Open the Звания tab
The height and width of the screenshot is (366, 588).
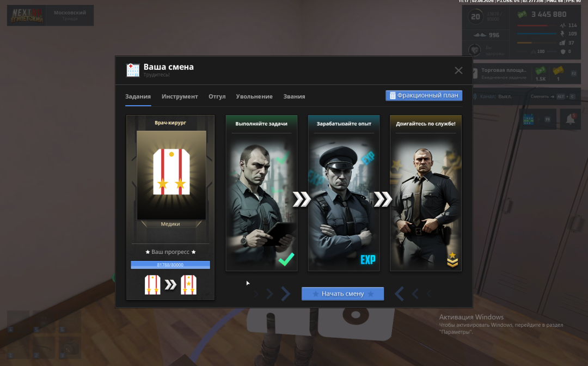click(x=294, y=96)
